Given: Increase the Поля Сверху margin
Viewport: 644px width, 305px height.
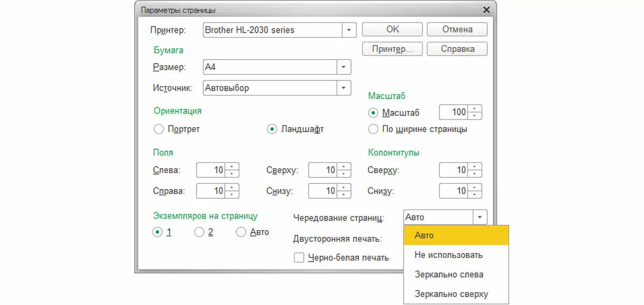Looking at the screenshot, I should pyautogui.click(x=345, y=167).
